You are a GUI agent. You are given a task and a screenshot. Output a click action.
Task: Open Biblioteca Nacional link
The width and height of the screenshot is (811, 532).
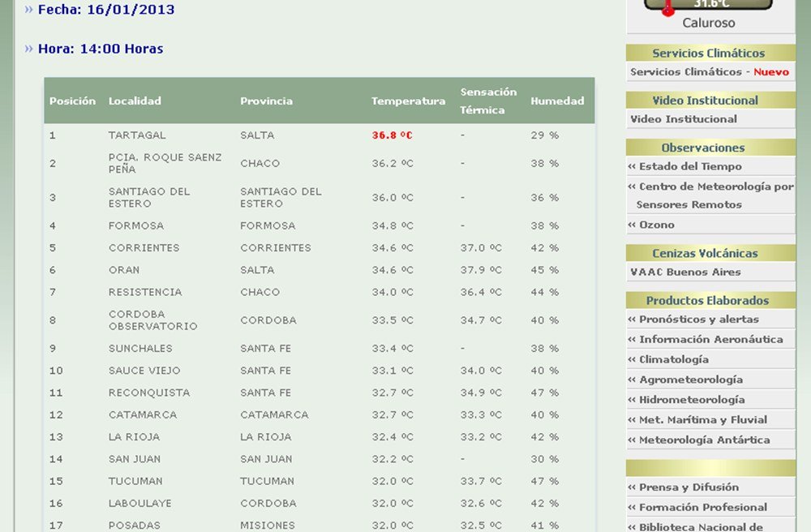click(701, 527)
